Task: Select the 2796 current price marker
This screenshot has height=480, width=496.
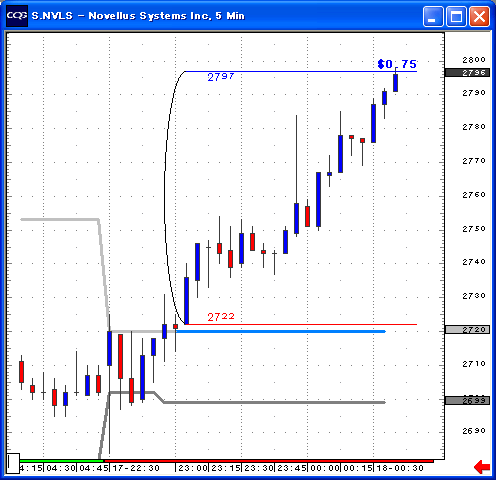Action: click(467, 73)
